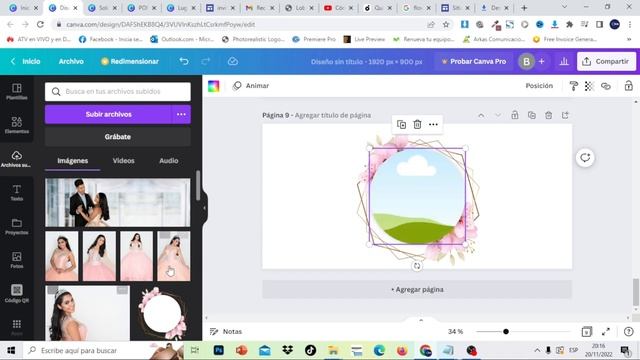Screen dimensions: 640x360
Task: Collapse the side panel with arrow handle
Action: (204, 208)
